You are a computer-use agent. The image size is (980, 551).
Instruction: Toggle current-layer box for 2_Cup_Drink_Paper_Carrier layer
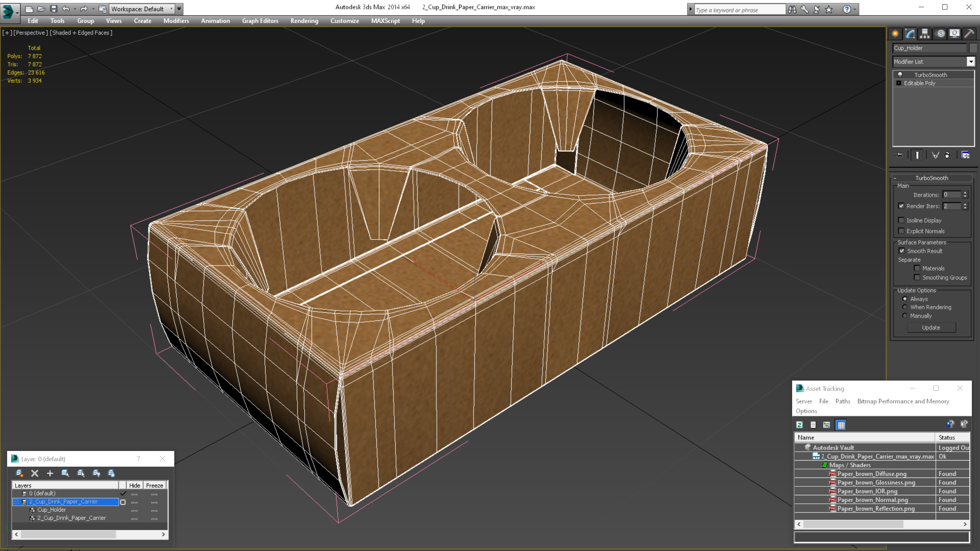[x=123, y=502]
